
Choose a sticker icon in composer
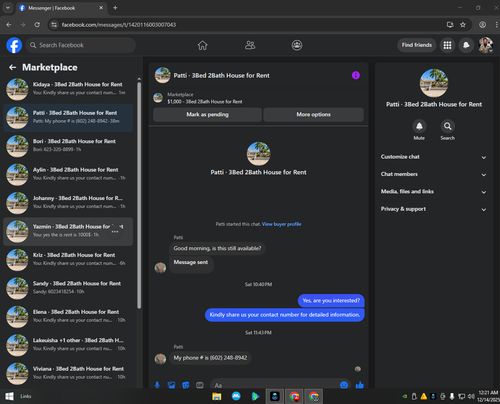[x=186, y=385]
